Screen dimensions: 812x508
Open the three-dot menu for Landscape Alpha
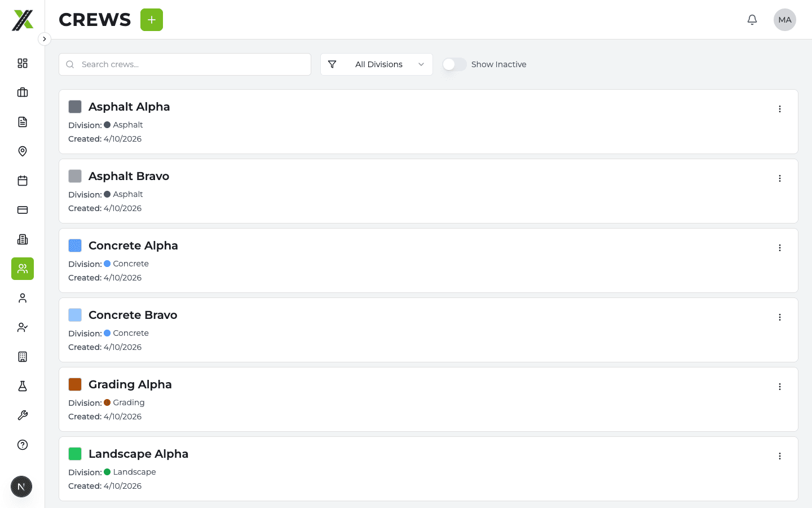[780, 456]
